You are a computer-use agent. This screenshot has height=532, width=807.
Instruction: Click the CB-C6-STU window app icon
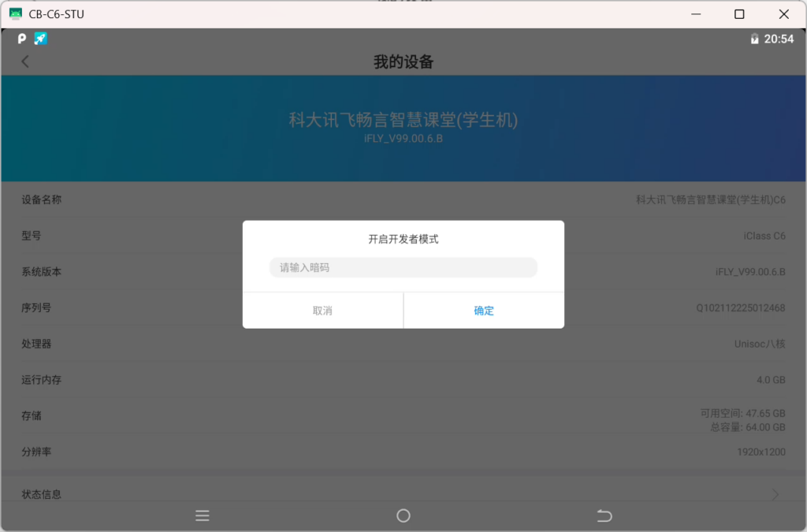(x=16, y=14)
